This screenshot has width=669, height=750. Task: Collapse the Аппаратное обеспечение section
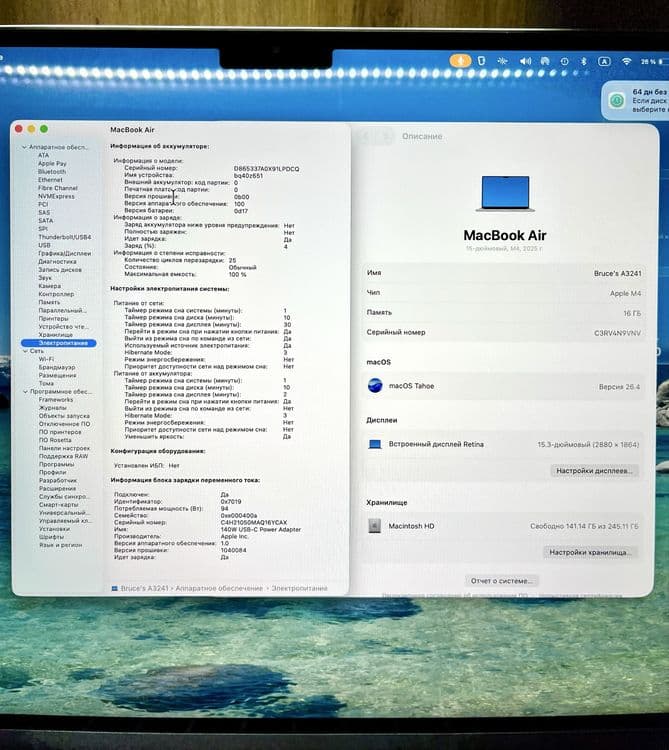tap(24, 147)
